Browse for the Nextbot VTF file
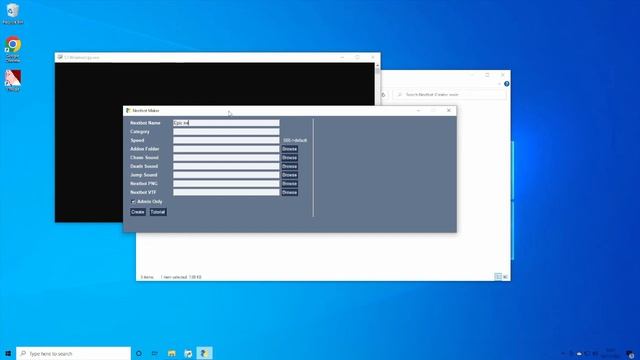Image resolution: width=640 pixels, height=360 pixels. (x=289, y=192)
